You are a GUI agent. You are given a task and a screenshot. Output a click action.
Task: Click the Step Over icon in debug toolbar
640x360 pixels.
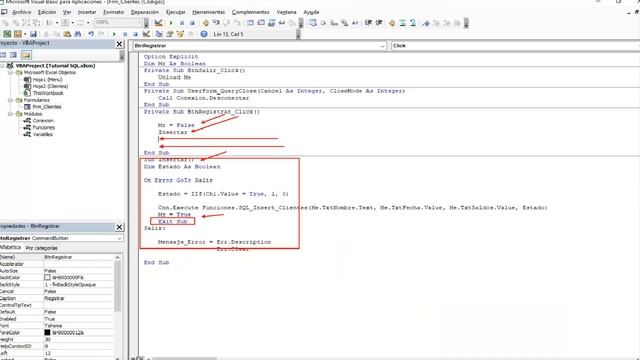(x=227, y=23)
